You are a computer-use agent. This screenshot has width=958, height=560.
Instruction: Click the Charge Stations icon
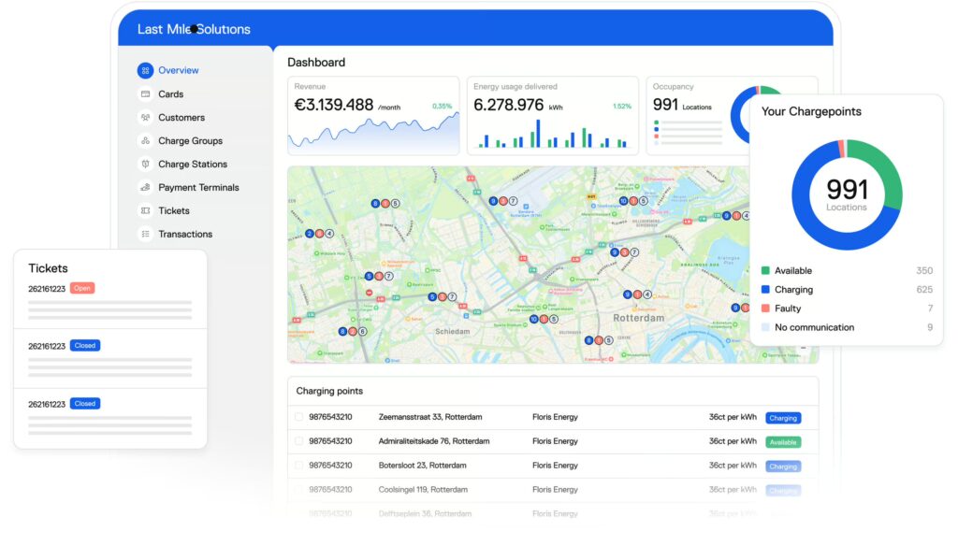pyautogui.click(x=145, y=165)
